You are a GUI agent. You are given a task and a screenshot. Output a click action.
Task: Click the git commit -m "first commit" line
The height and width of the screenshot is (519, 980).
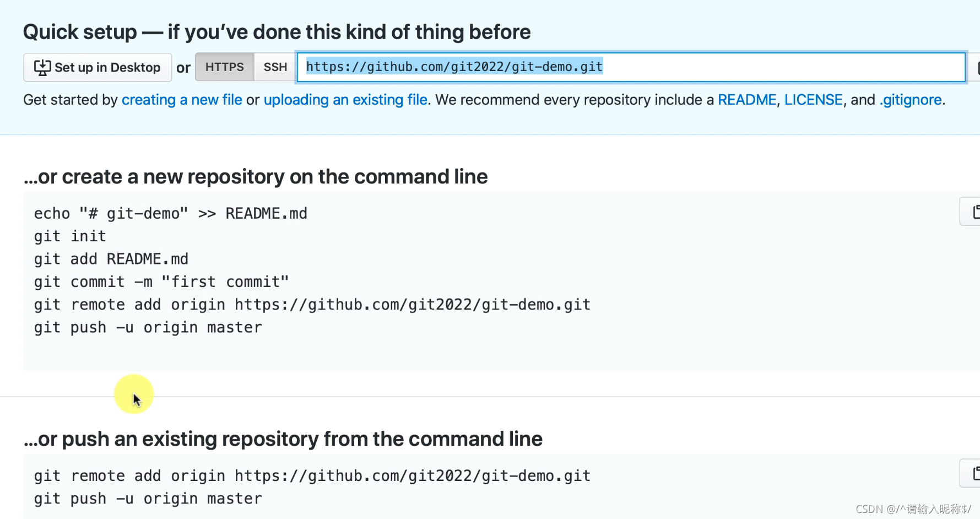[161, 282]
